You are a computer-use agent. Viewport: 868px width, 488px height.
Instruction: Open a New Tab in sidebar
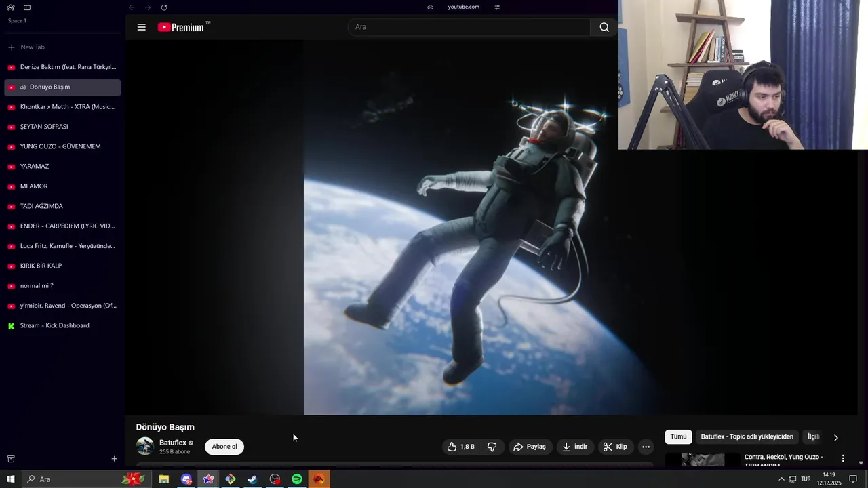pyautogui.click(x=62, y=47)
